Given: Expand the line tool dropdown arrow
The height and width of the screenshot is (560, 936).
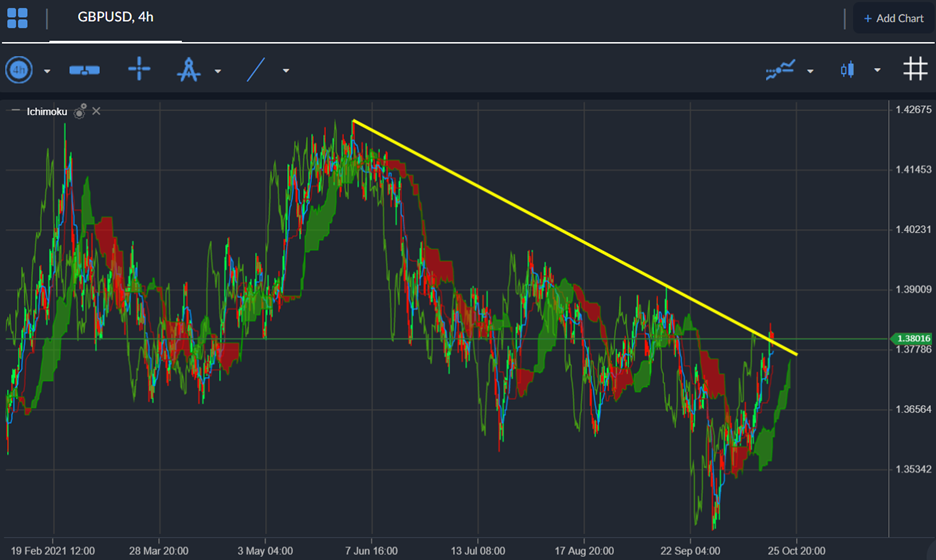Looking at the screenshot, I should tap(286, 70).
